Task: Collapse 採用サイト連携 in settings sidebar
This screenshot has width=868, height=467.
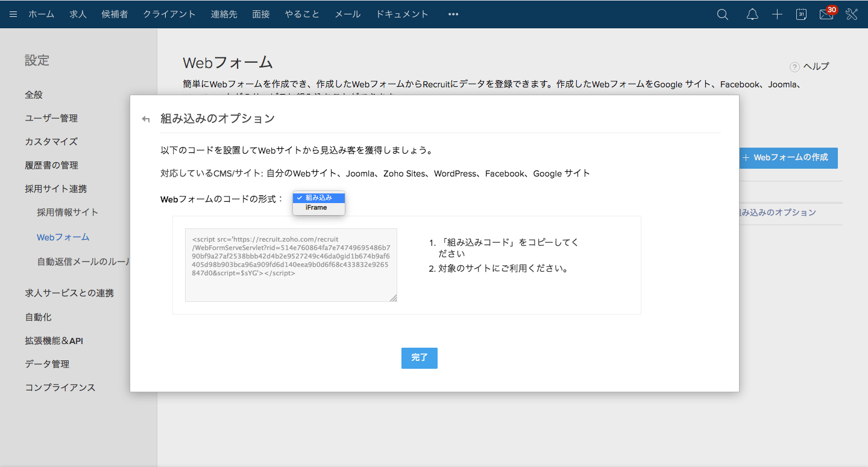Action: click(x=56, y=189)
